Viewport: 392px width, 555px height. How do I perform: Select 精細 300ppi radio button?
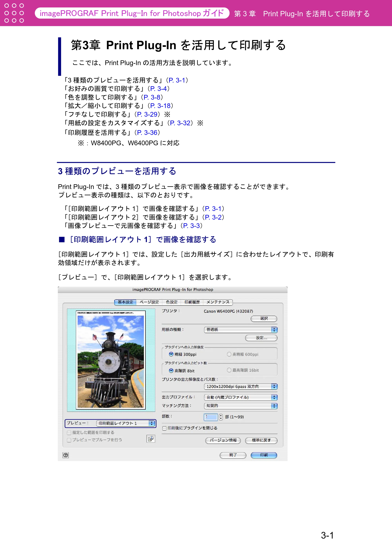[x=171, y=354]
